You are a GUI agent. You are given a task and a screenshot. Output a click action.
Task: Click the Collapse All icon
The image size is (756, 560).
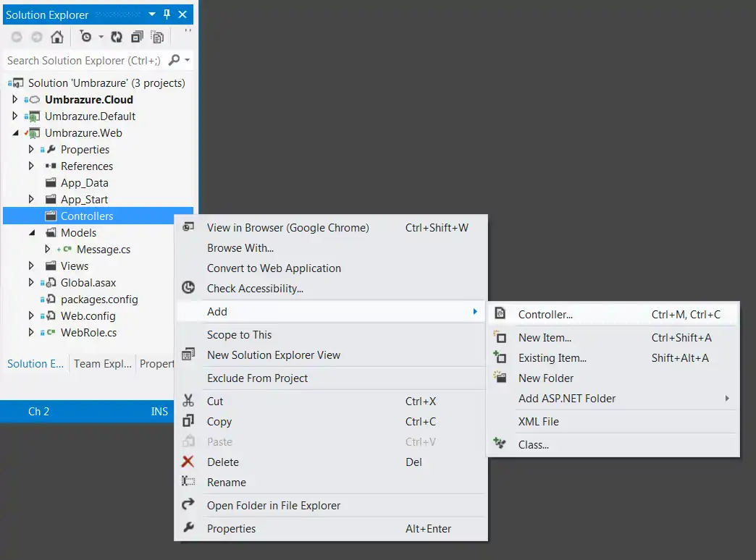tap(137, 37)
